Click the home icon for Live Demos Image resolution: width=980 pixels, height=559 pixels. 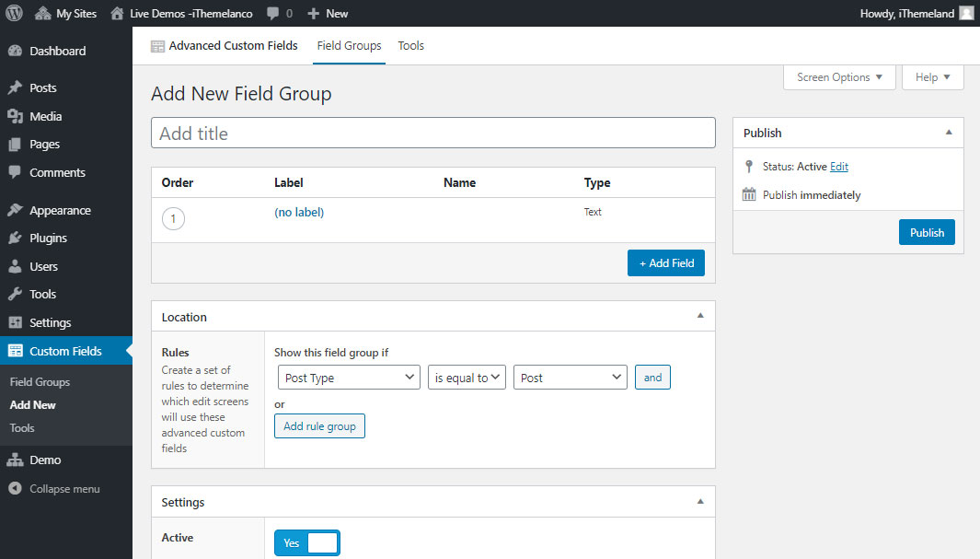[x=117, y=13]
